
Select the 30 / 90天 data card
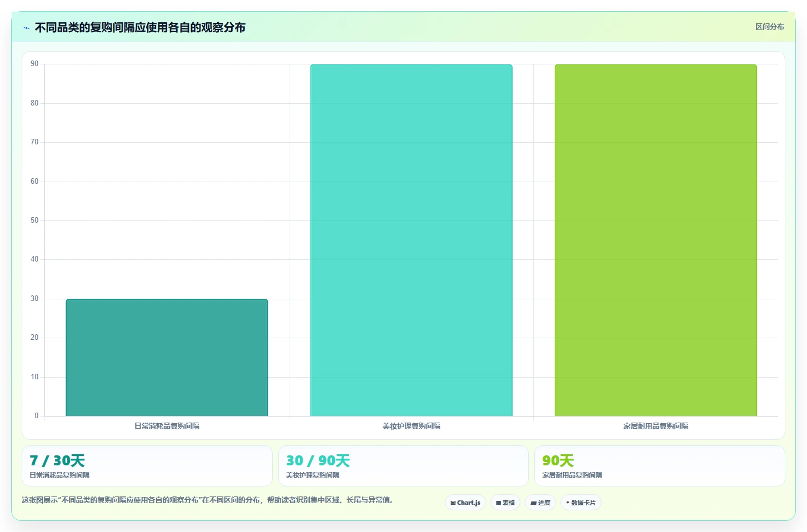[x=403, y=466]
